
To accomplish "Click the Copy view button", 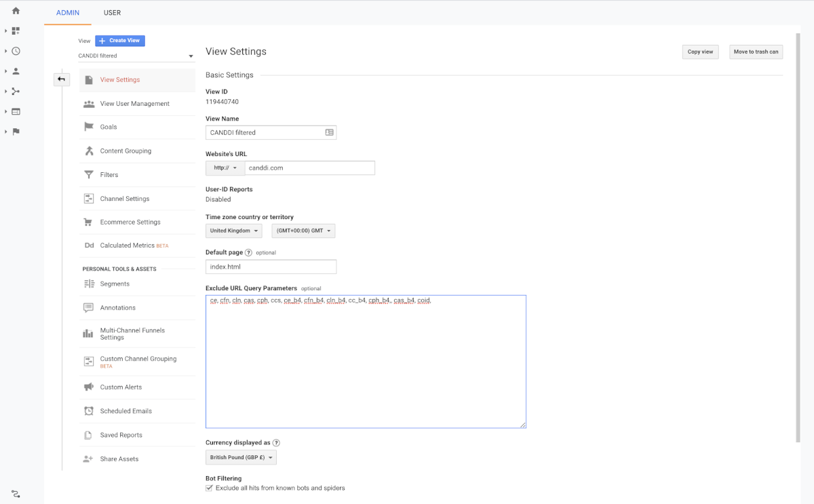I will pos(700,52).
